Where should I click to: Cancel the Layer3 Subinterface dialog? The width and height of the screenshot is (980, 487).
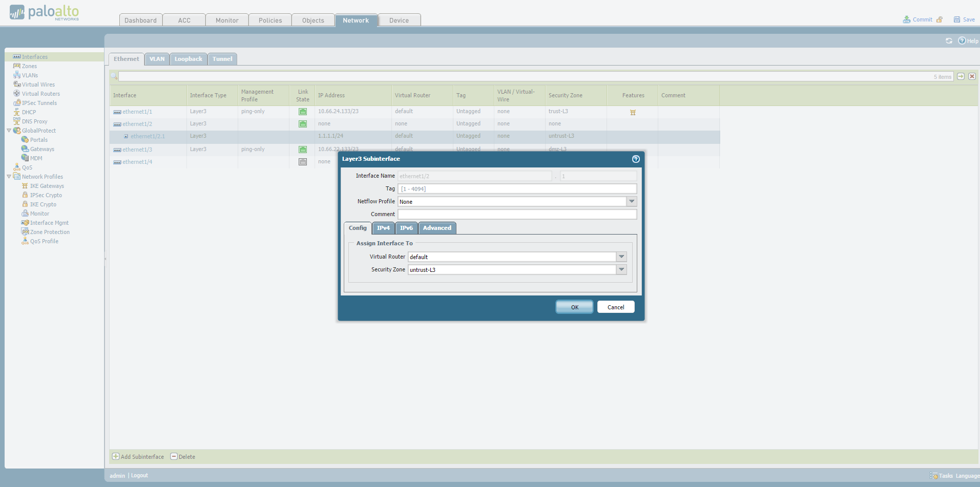[x=616, y=307]
